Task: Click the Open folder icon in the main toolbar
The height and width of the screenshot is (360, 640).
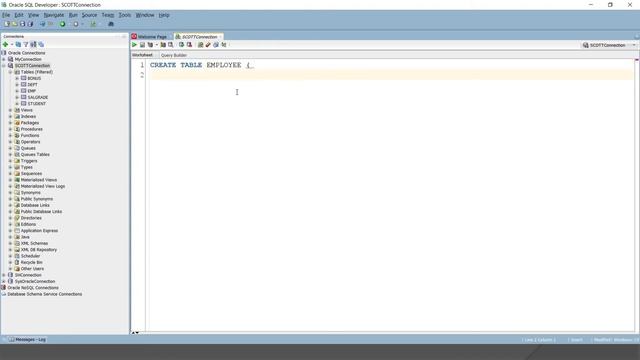Action: tap(14, 24)
